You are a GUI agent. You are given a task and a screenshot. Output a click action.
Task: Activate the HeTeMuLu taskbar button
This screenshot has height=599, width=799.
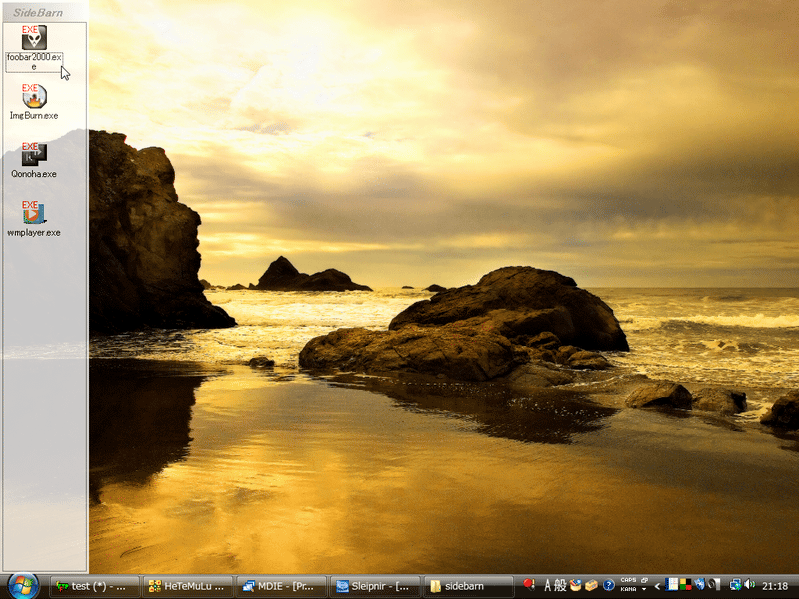click(188, 586)
